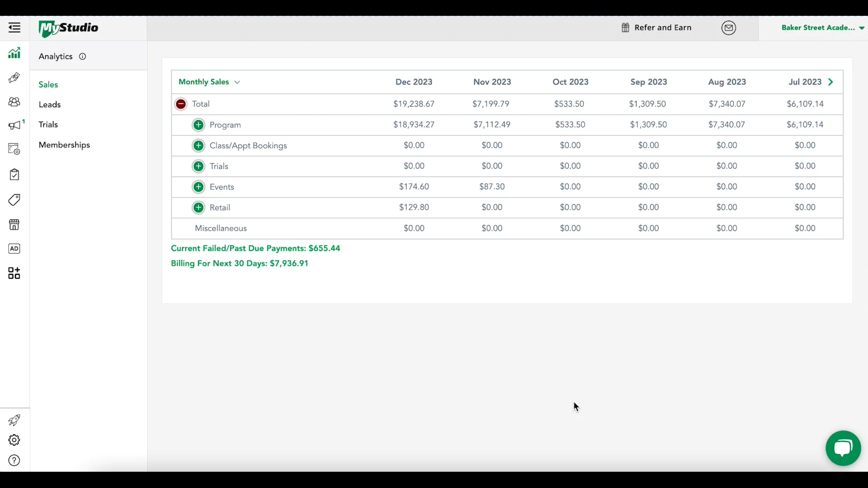868x488 pixels.
Task: Open the envelope messages icon
Action: 729,28
